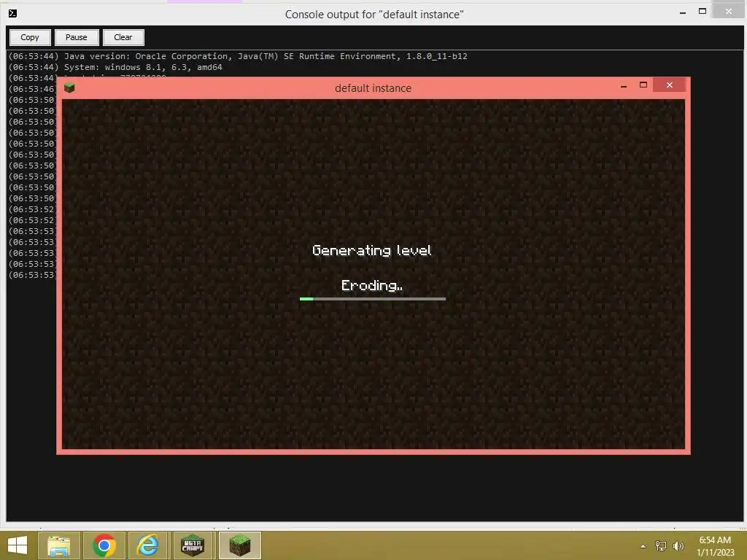This screenshot has height=560, width=747.
Task: Select the Minecraft grass block taskbar icon
Action: (239, 545)
